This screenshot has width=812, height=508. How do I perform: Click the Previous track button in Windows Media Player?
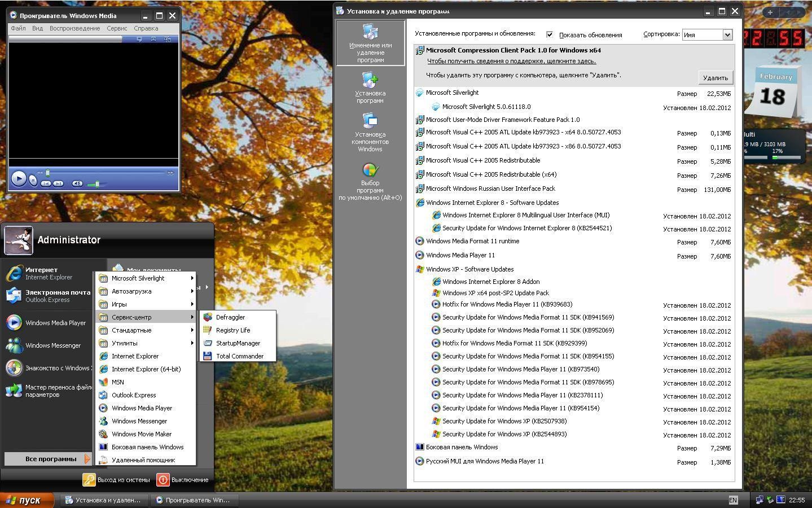(x=46, y=183)
